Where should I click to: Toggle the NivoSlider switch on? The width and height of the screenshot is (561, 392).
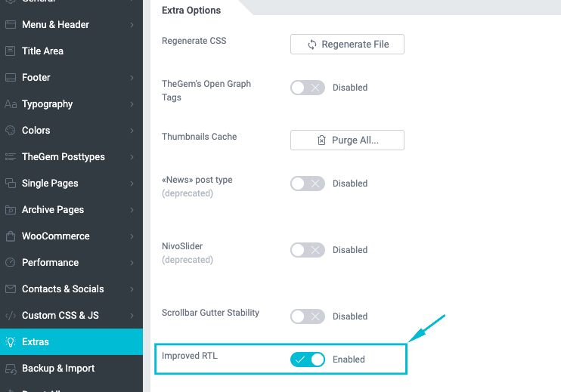308,250
